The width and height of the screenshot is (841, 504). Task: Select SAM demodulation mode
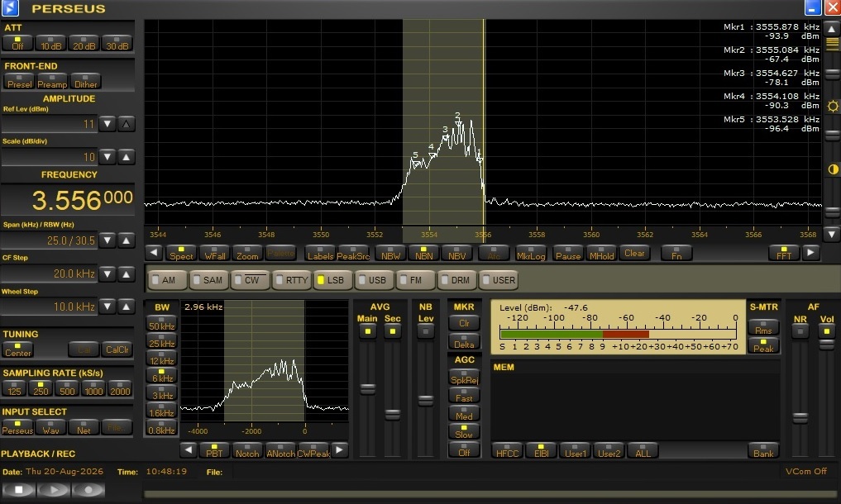[x=210, y=280]
